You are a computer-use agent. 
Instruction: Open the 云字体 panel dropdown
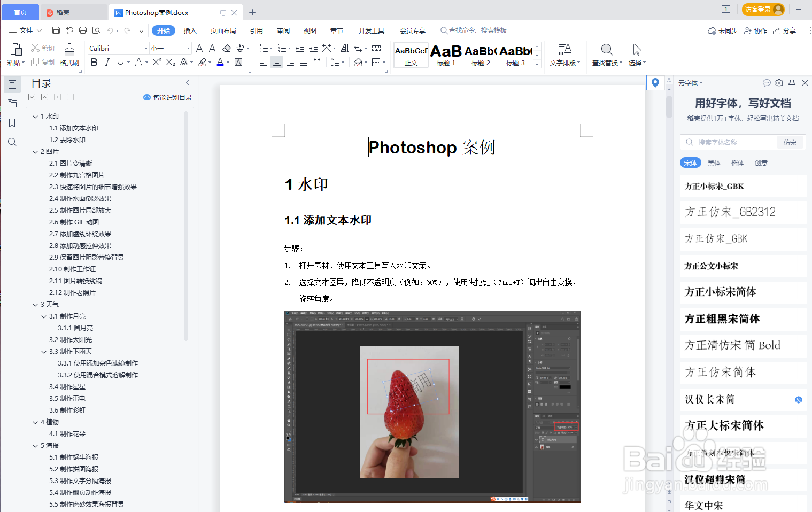click(690, 83)
